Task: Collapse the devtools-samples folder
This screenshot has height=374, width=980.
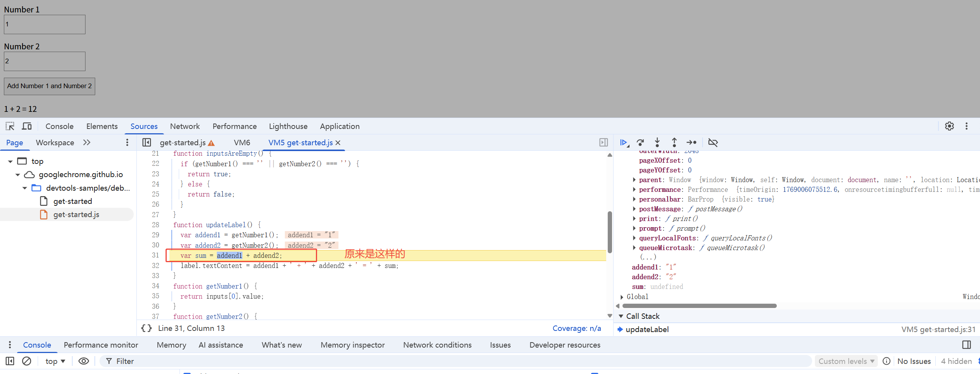Action: (x=24, y=188)
